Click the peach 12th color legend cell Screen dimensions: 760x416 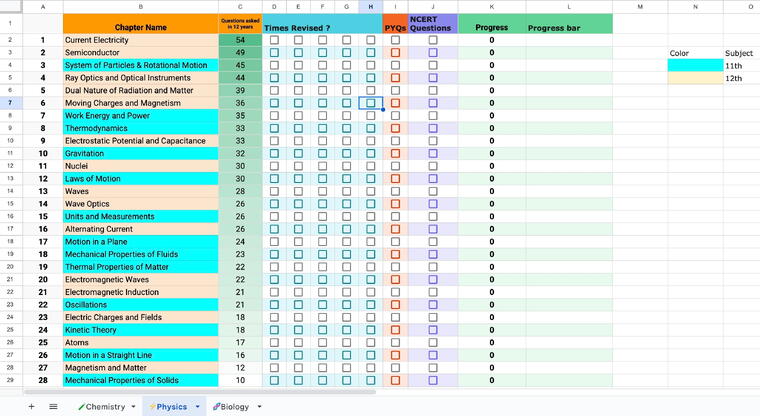695,78
